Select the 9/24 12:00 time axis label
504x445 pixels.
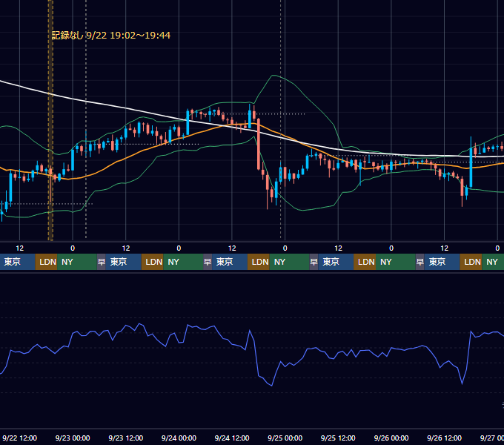click(232, 438)
